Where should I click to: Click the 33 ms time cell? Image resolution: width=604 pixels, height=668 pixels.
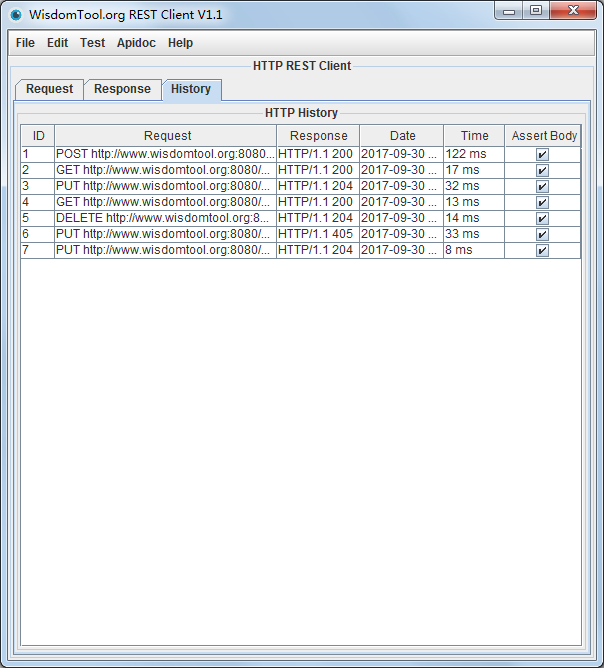(x=474, y=234)
